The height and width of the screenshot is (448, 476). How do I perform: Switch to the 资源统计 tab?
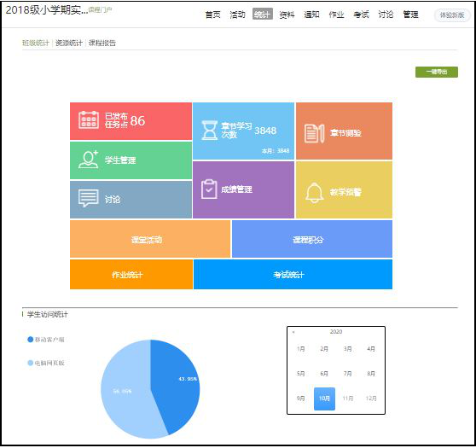(x=69, y=43)
